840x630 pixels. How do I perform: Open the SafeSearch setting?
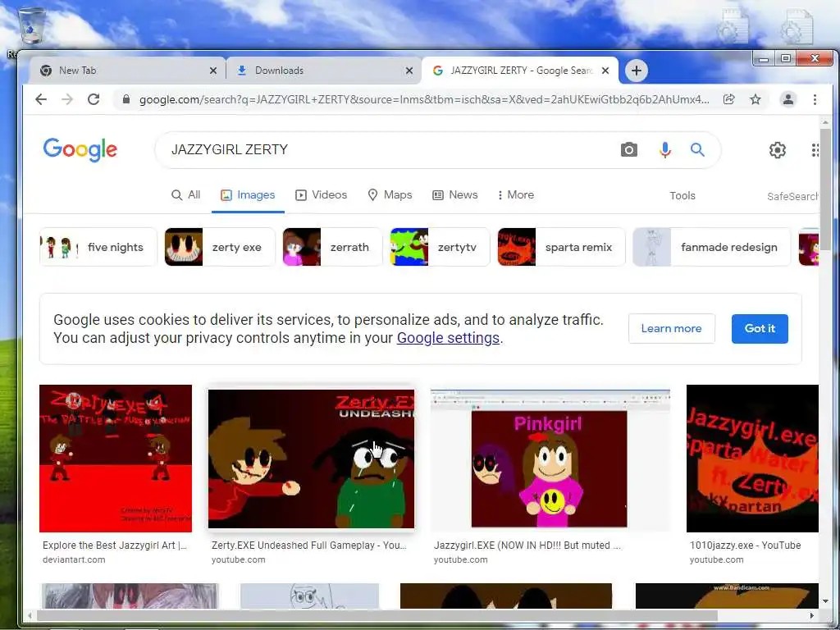click(792, 197)
